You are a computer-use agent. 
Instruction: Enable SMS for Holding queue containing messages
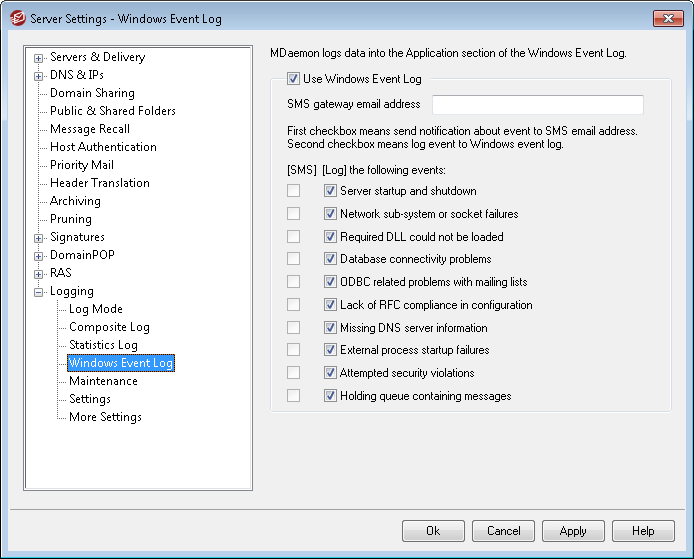293,395
